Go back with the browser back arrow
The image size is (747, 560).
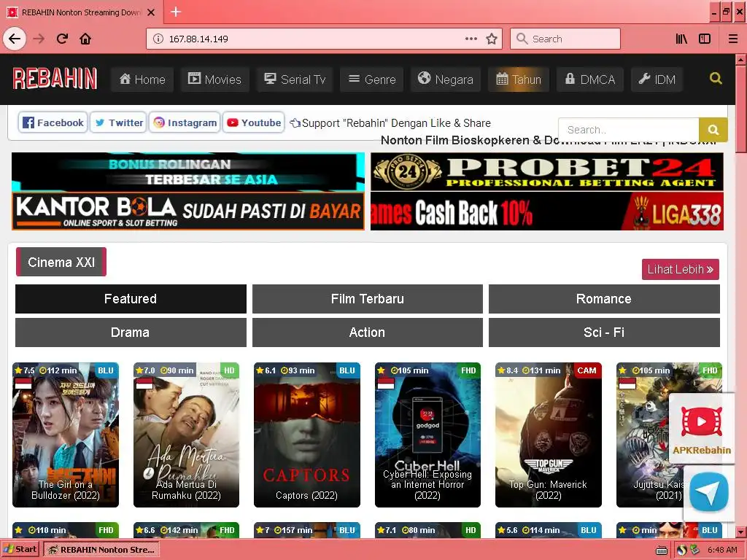[15, 39]
